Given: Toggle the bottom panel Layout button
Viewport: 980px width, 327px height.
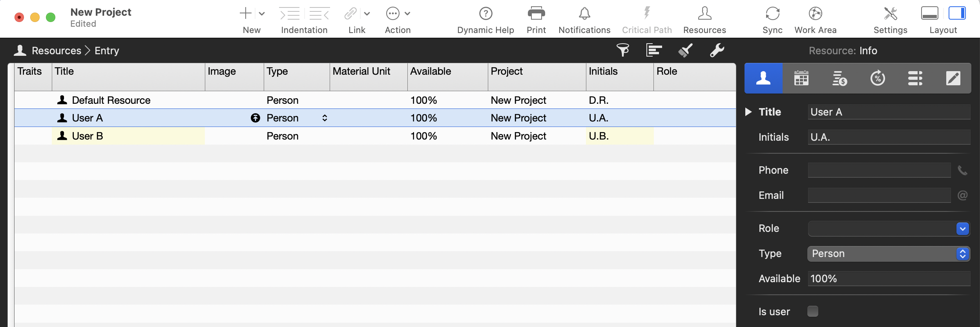Looking at the screenshot, I should [929, 13].
